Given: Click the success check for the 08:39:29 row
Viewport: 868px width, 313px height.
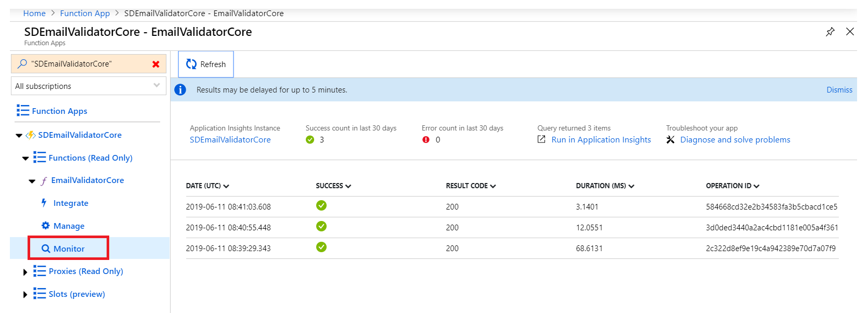Looking at the screenshot, I should coord(321,247).
